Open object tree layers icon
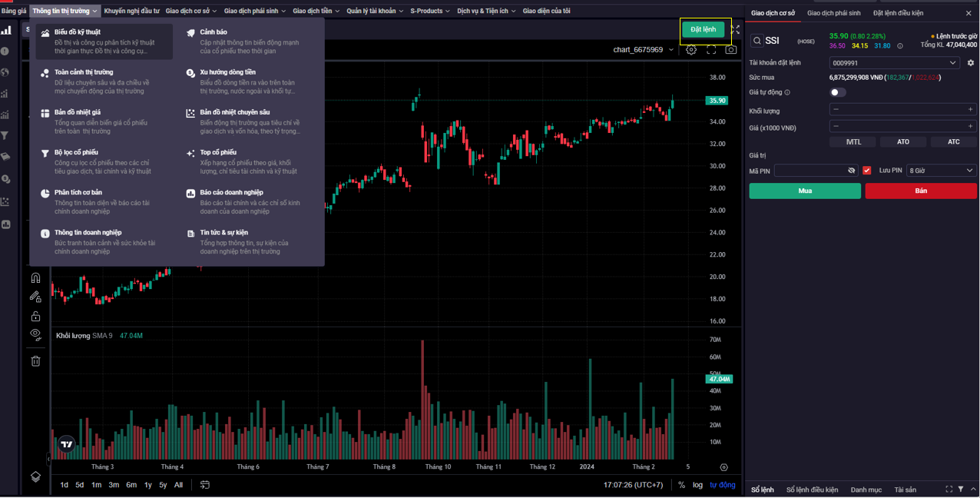 pyautogui.click(x=35, y=476)
